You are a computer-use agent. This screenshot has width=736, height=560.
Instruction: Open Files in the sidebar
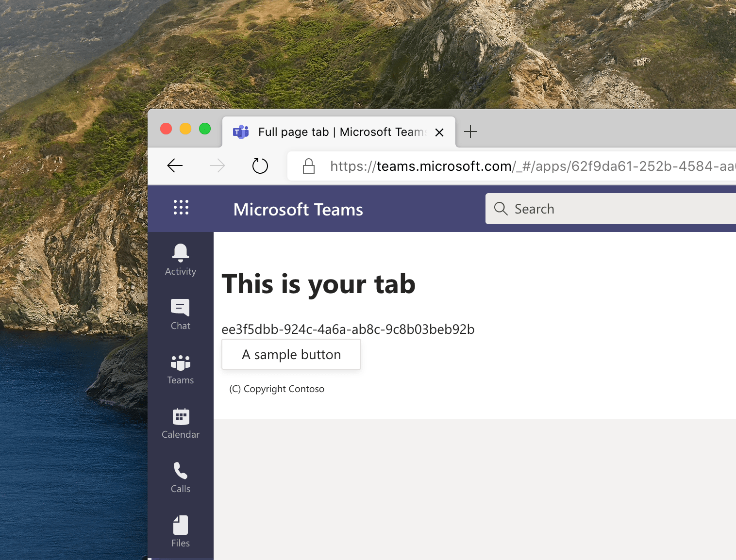pyautogui.click(x=181, y=531)
